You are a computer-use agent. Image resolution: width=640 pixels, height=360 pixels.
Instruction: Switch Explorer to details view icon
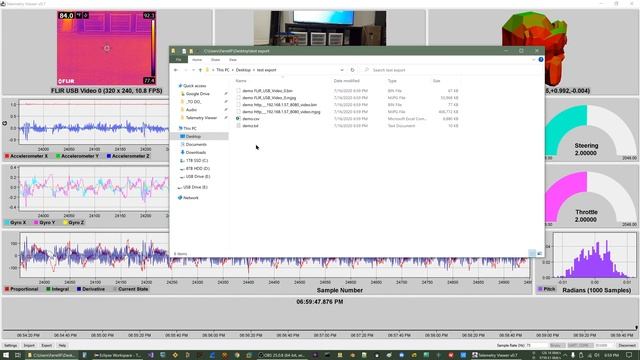[x=532, y=253]
